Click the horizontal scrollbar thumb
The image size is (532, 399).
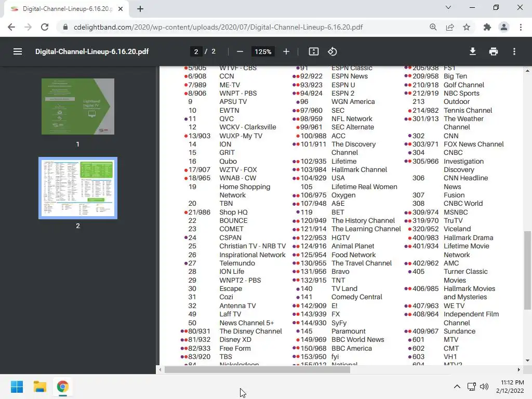point(257,370)
